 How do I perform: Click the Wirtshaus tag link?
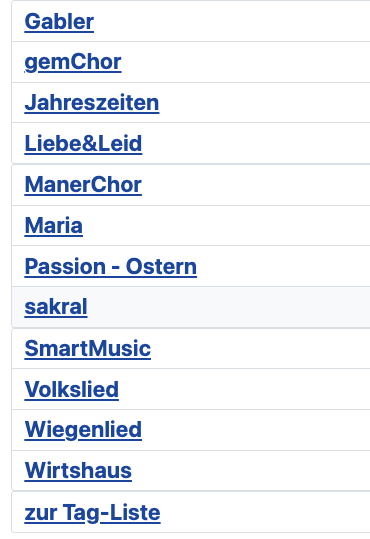point(78,471)
